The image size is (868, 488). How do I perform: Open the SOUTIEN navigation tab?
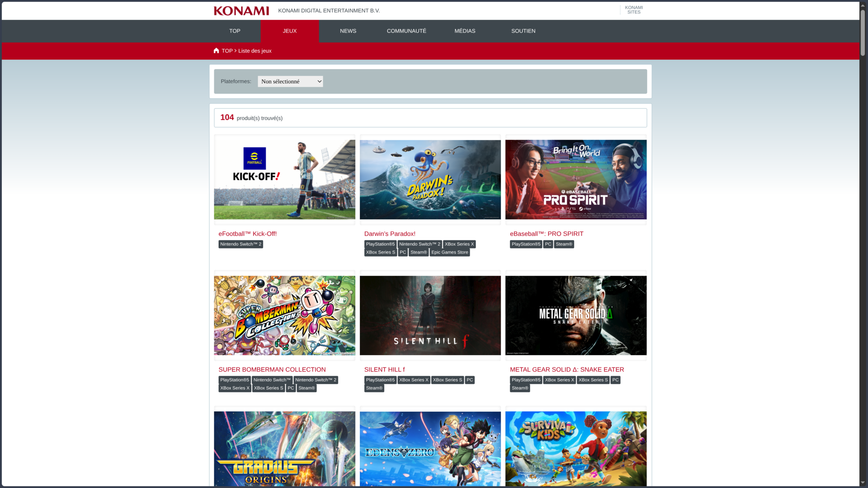tap(523, 31)
